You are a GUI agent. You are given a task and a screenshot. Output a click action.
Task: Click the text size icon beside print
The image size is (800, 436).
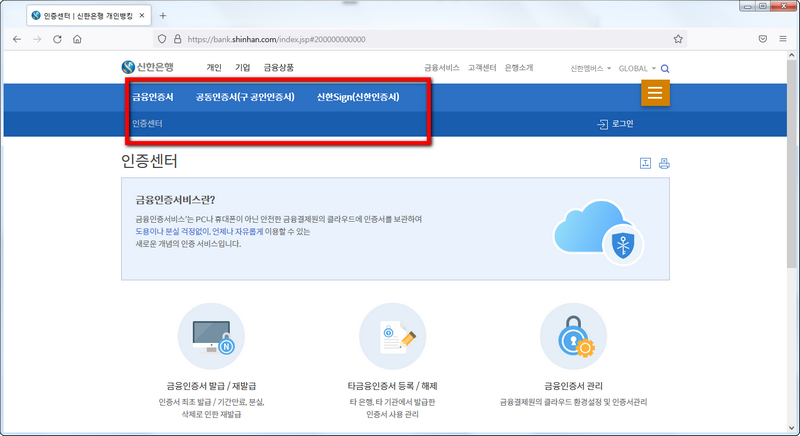coord(645,163)
